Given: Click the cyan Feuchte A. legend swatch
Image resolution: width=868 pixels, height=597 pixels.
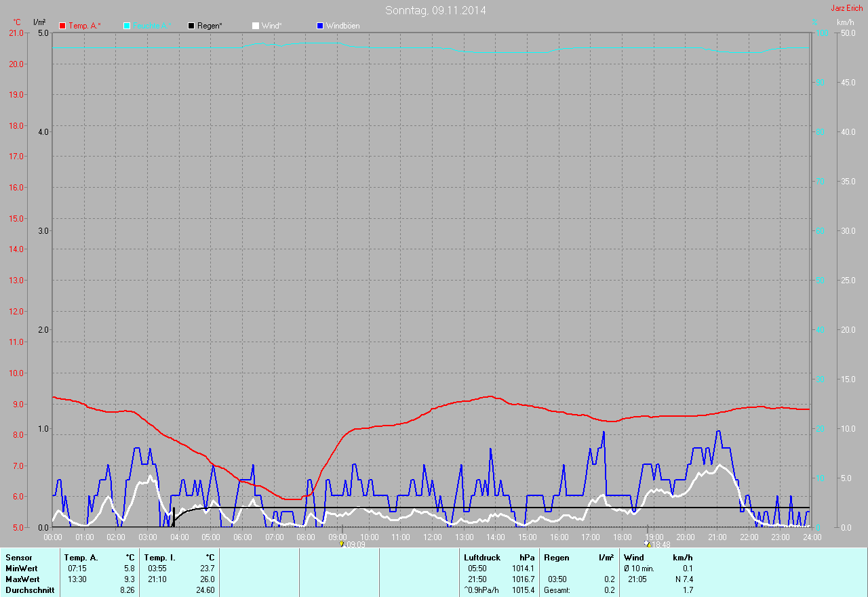Looking at the screenshot, I should click(127, 26).
